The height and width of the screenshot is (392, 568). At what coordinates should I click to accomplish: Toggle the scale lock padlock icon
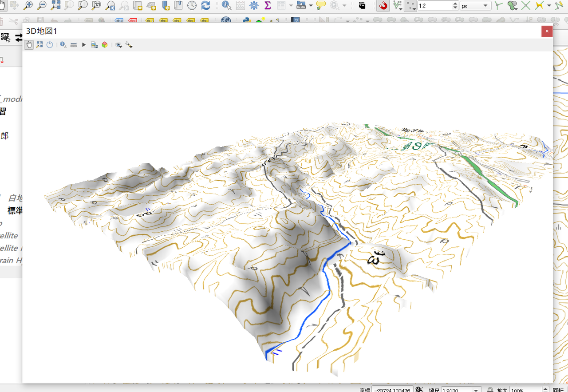490,389
